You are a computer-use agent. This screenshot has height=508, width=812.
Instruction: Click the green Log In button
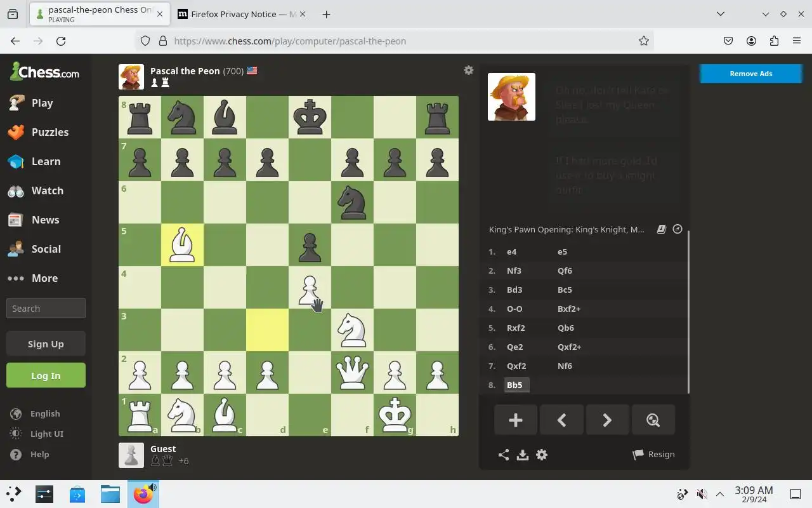(x=46, y=375)
